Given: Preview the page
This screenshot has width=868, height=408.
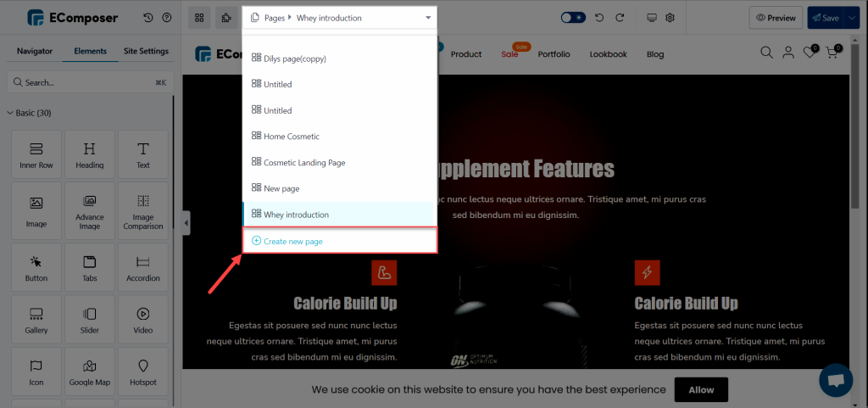Looking at the screenshot, I should coord(776,18).
